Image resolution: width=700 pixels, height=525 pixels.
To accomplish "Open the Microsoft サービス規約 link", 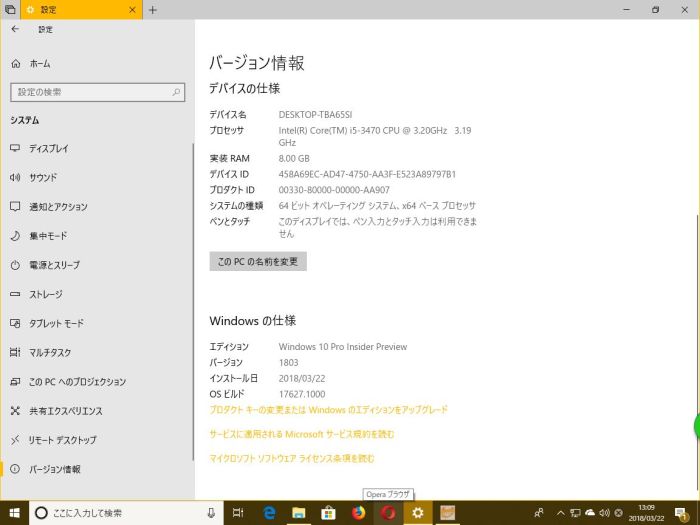I will pyautogui.click(x=302, y=434).
